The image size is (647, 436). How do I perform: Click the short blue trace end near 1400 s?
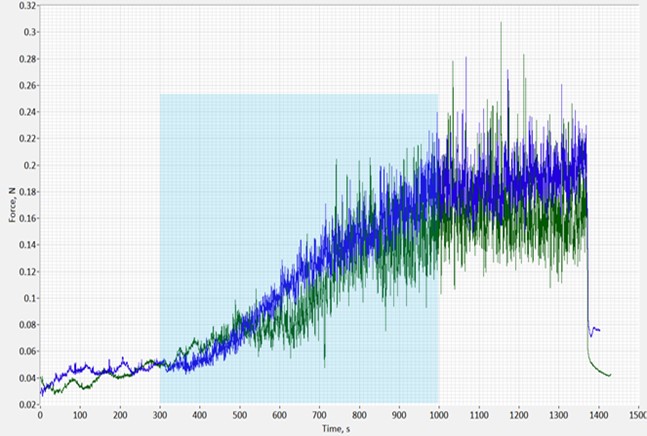[598, 329]
